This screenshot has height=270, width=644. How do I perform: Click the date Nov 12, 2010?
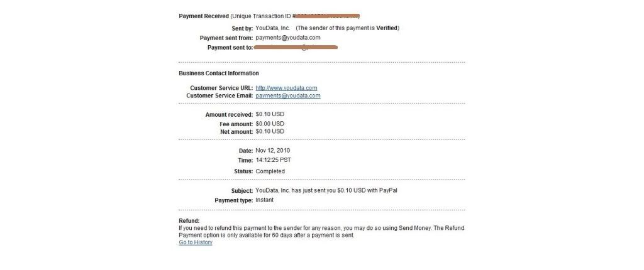273,151
